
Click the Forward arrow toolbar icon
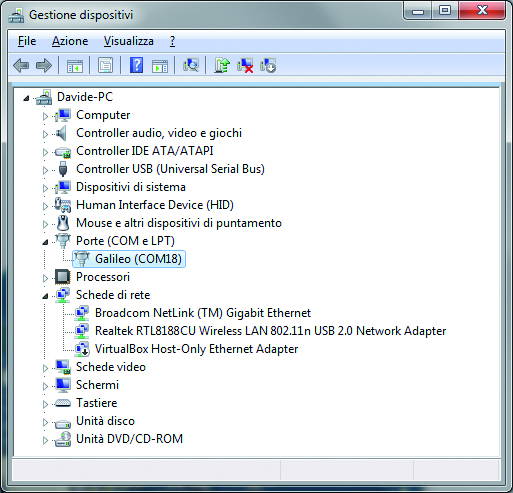(44, 65)
